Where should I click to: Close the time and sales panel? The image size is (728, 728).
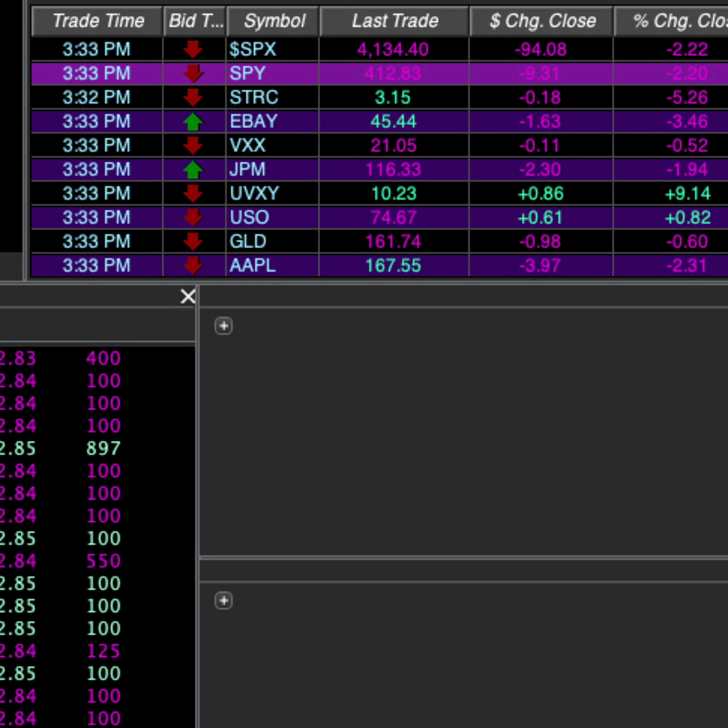coord(188,296)
